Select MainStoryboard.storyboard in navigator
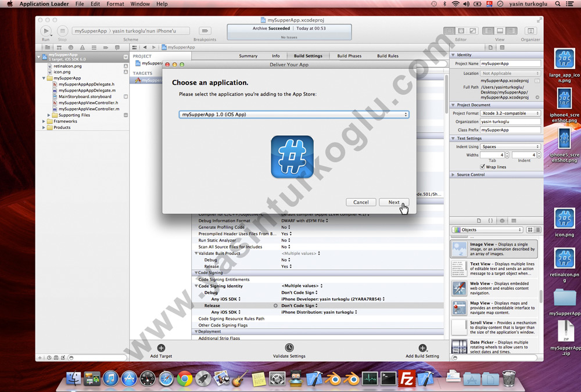 [x=85, y=97]
